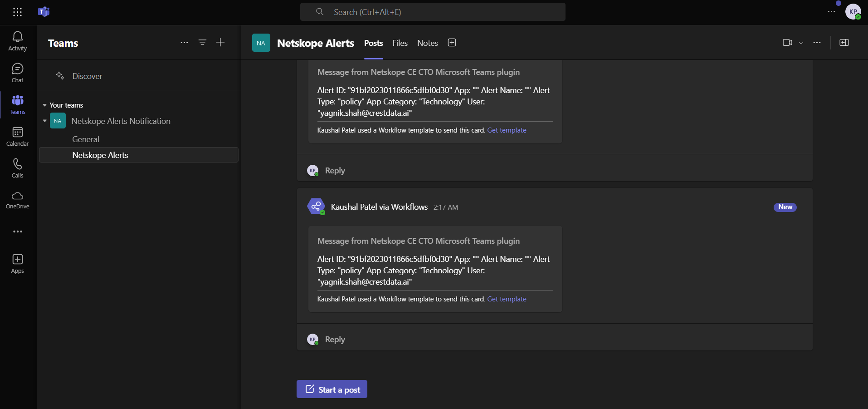Open Teams panel more options ellipsis
The height and width of the screenshot is (409, 868).
coord(184,43)
